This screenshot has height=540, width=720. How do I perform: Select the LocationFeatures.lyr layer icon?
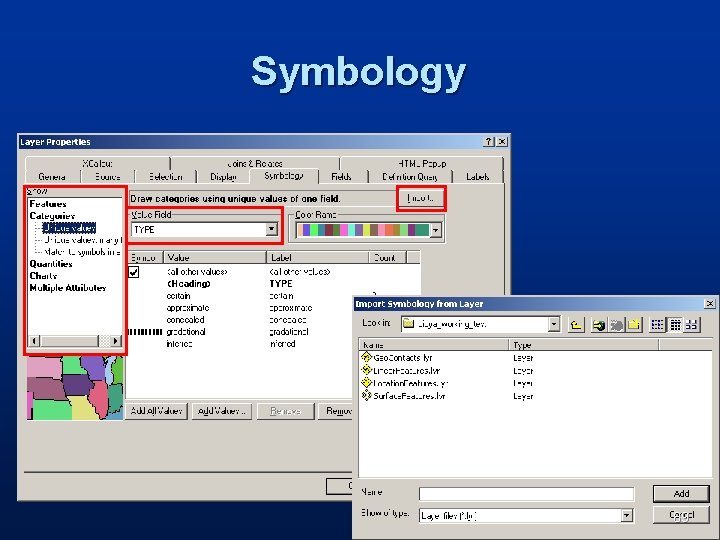[366, 382]
